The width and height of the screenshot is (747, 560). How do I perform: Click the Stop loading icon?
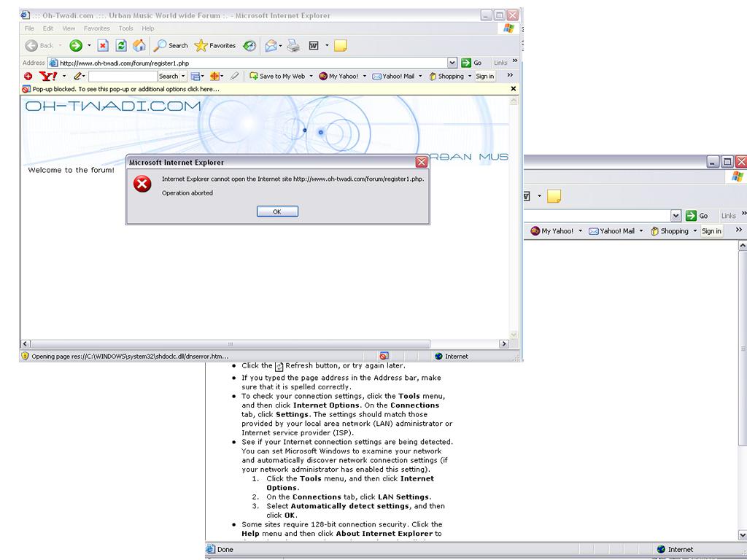103,46
